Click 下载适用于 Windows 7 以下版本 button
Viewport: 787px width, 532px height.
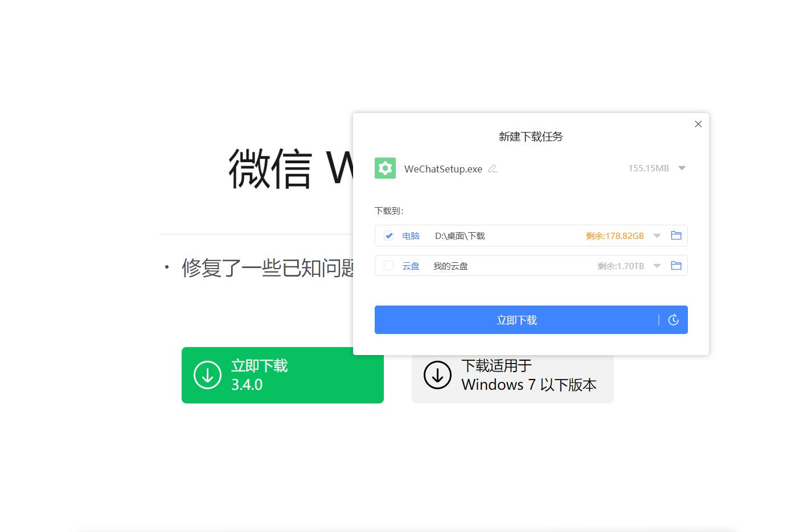point(513,378)
